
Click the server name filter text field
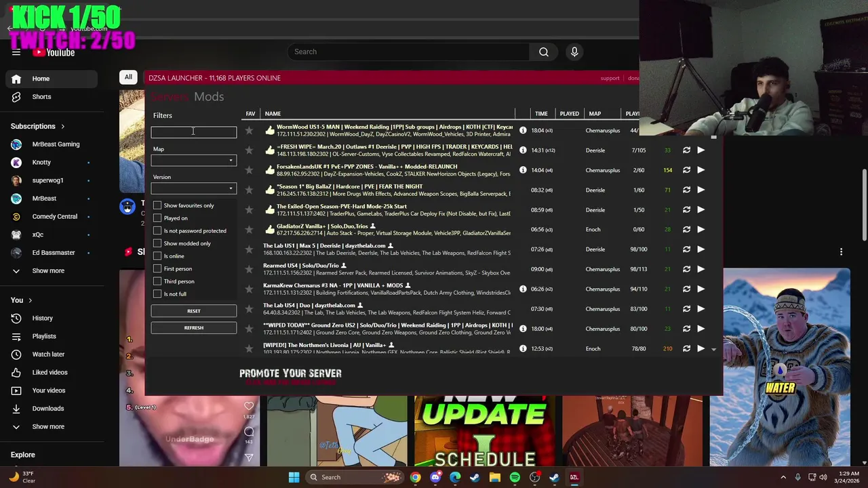pyautogui.click(x=194, y=132)
